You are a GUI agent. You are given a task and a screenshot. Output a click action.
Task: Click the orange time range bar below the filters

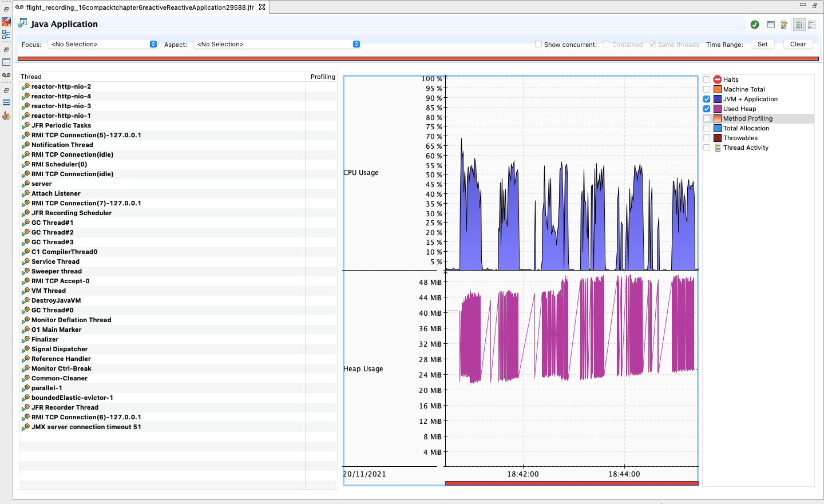[418, 58]
